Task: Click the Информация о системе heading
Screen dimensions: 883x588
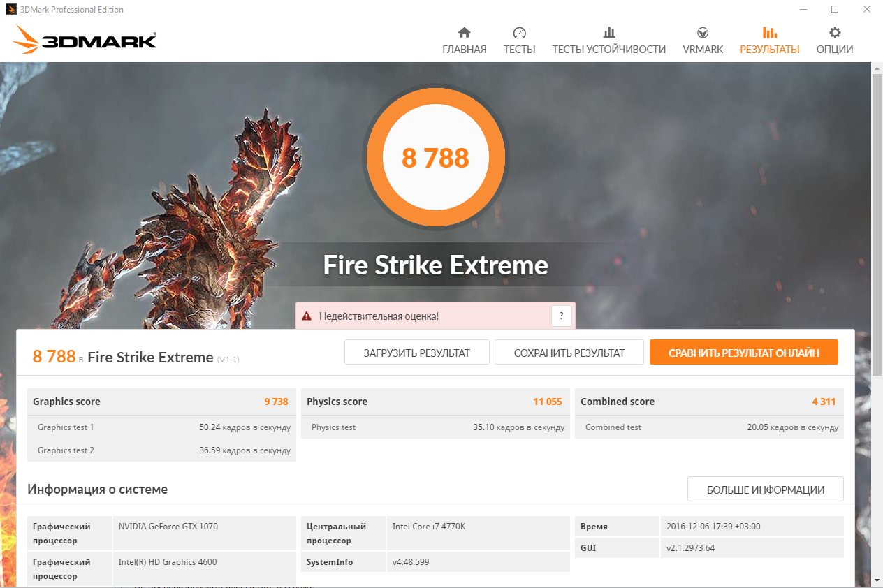Action: click(x=98, y=490)
